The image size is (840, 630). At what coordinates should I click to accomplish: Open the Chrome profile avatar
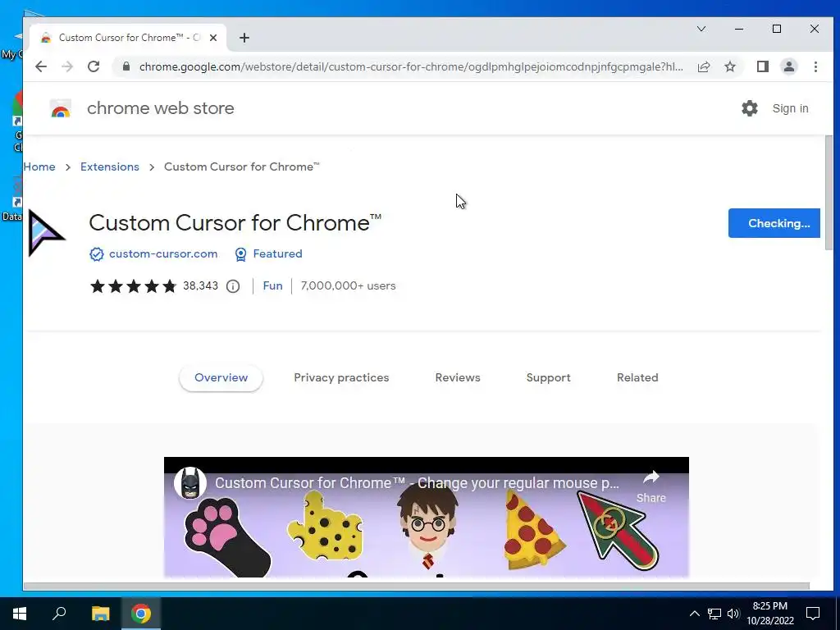(x=789, y=66)
